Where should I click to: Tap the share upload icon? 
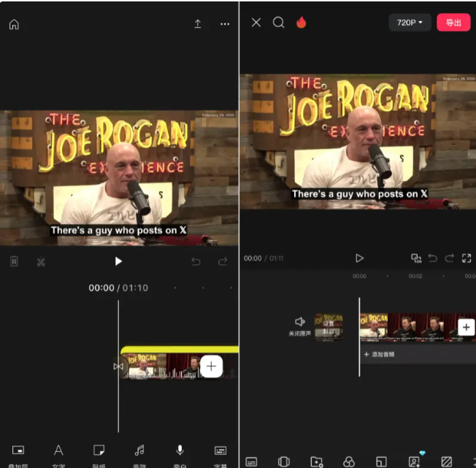(x=197, y=24)
